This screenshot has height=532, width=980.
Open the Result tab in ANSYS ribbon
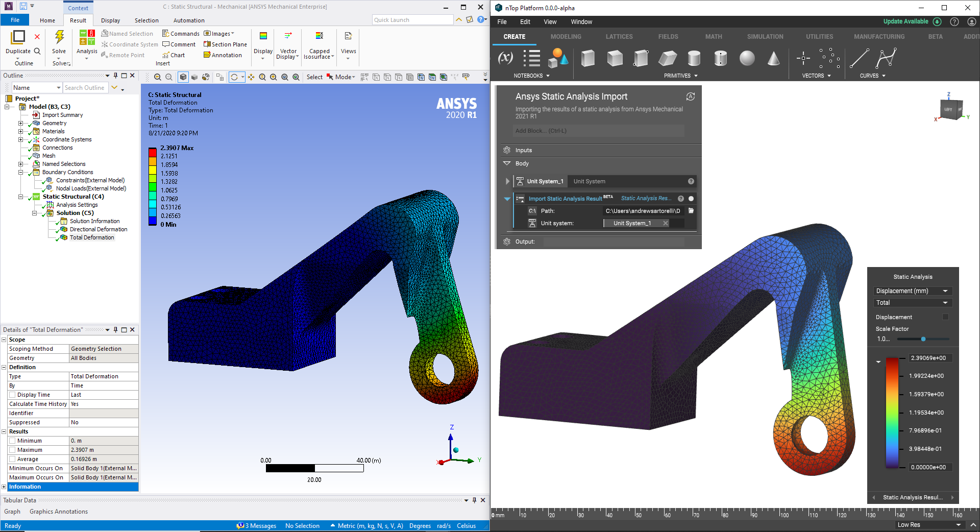coord(78,20)
